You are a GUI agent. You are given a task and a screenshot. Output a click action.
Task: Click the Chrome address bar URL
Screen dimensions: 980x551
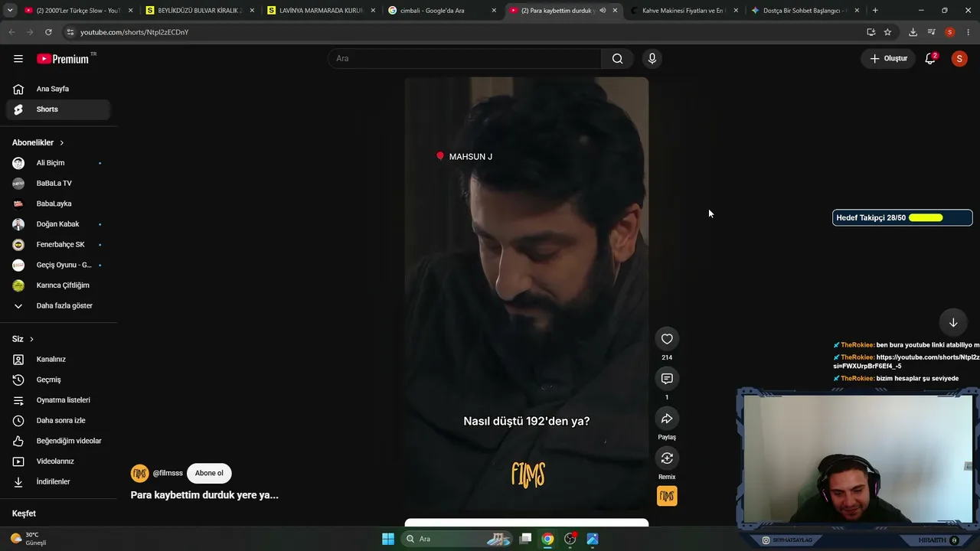[x=134, y=32]
